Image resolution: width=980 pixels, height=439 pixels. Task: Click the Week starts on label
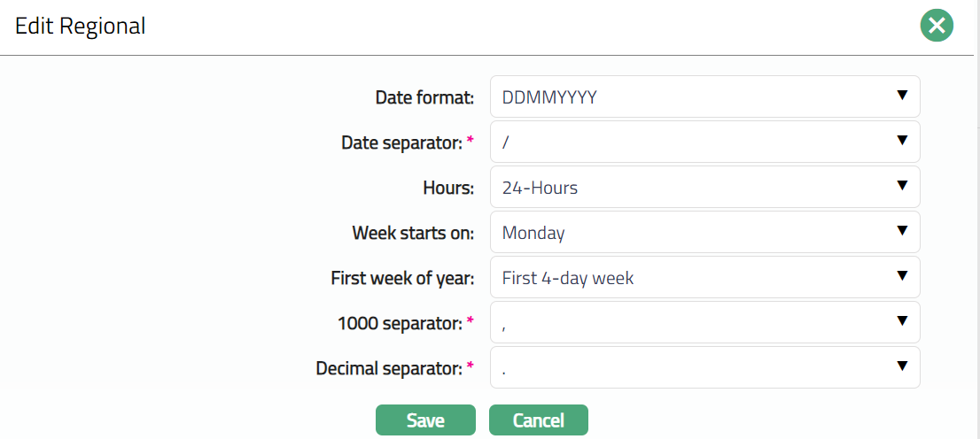413,234
